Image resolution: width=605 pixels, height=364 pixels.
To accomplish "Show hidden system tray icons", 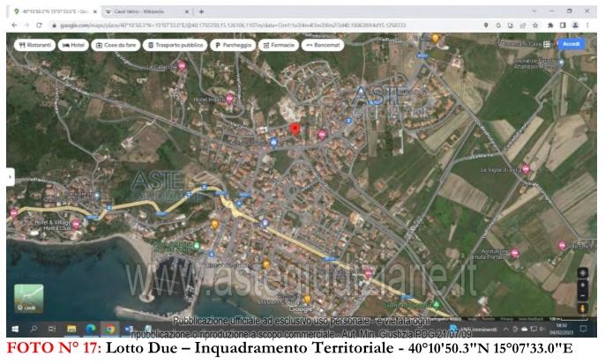I will 505,330.
